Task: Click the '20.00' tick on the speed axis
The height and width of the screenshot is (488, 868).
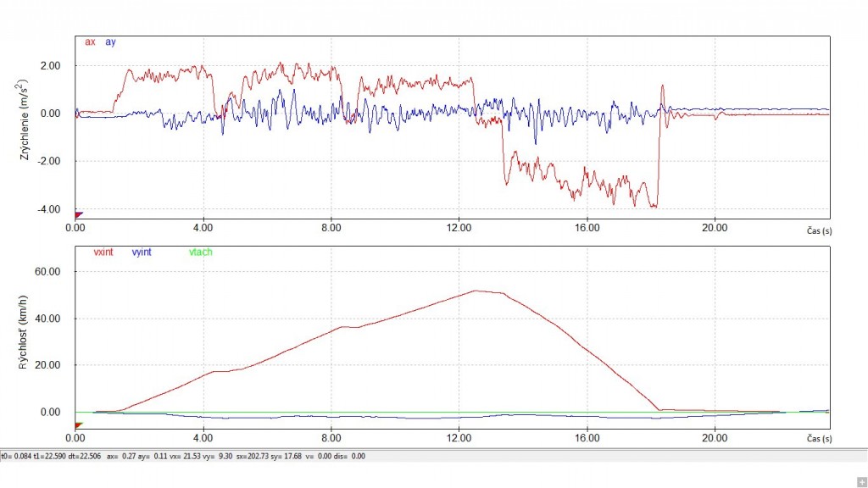Action: click(48, 365)
